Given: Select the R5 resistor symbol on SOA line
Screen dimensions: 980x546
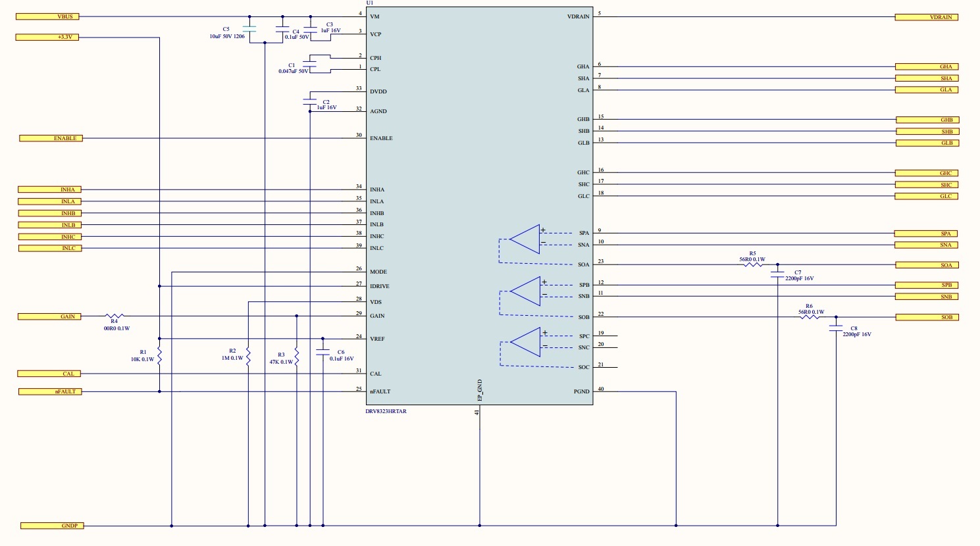Looking at the screenshot, I should (753, 264).
